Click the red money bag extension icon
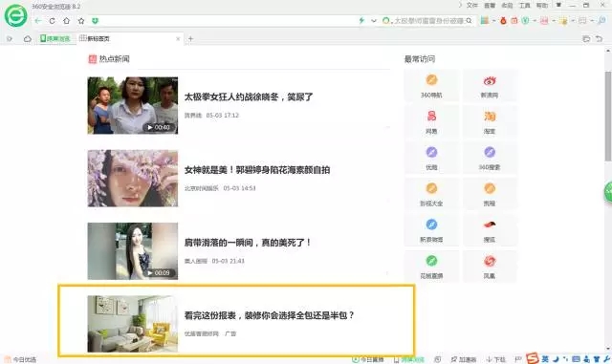The image size is (612, 364). [x=503, y=21]
